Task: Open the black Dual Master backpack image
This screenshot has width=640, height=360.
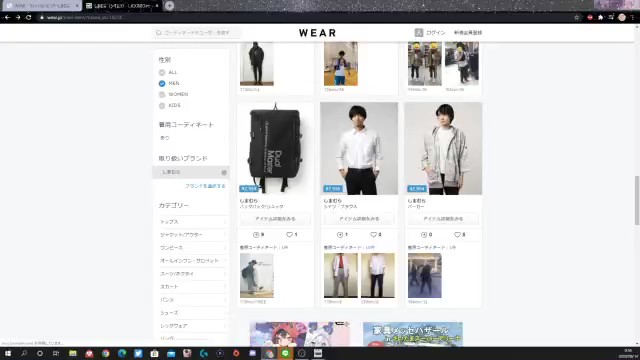Action: pos(276,148)
